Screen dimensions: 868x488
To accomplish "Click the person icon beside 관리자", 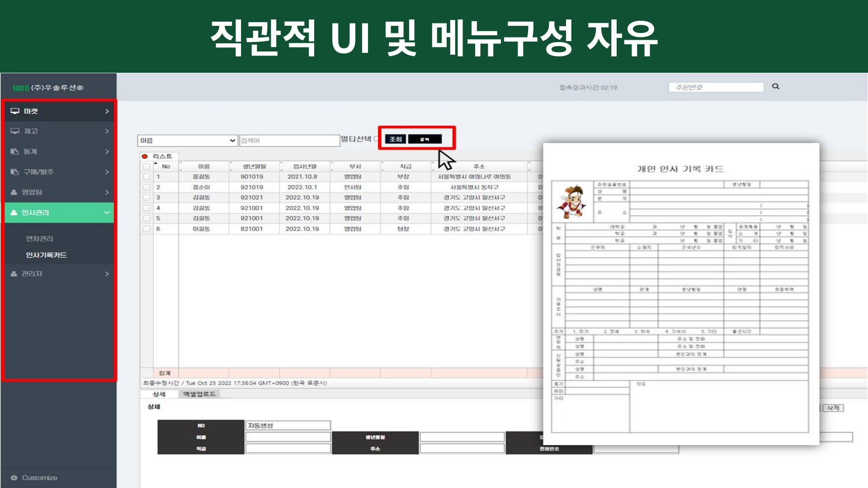I will click(14, 273).
